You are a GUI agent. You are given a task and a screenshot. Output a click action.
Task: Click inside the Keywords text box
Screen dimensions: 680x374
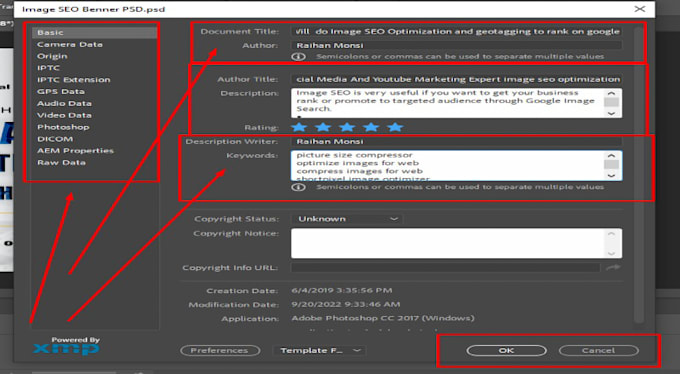447,165
